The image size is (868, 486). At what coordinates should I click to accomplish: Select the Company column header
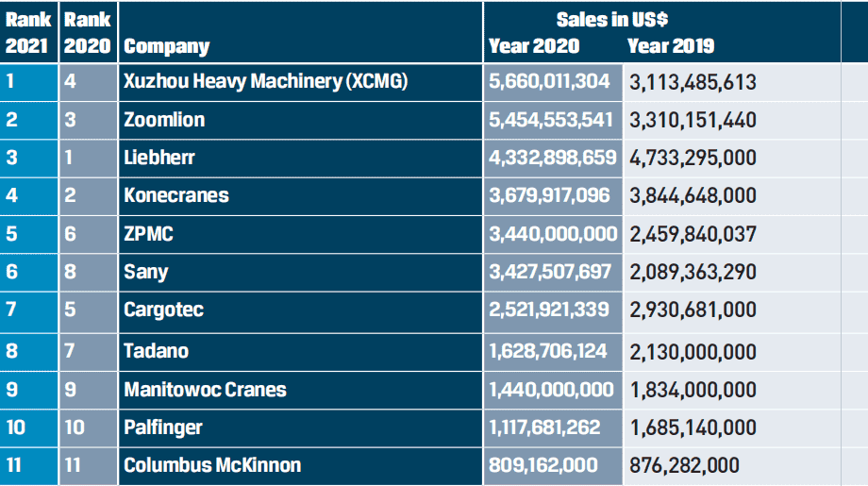tap(167, 46)
